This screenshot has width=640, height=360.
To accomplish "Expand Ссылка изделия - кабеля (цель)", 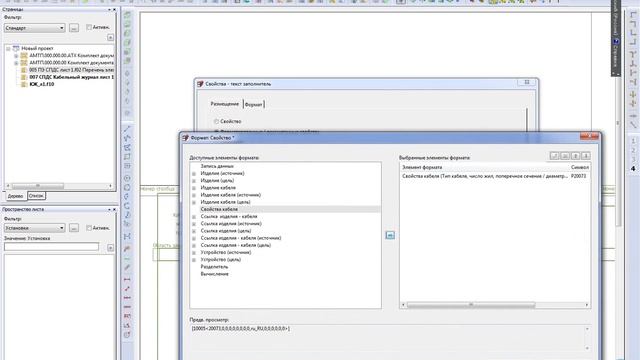I will click(x=194, y=245).
